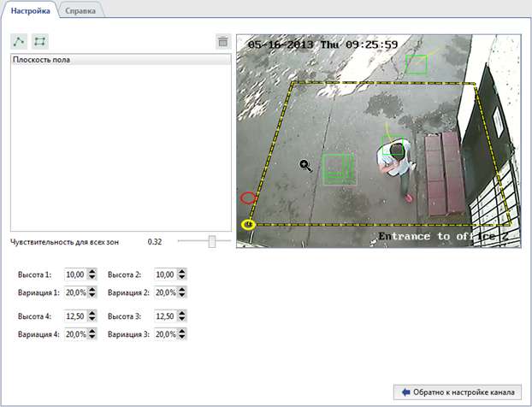The image size is (532, 407).
Task: Click the green box on the pavement
Action: [x=339, y=167]
